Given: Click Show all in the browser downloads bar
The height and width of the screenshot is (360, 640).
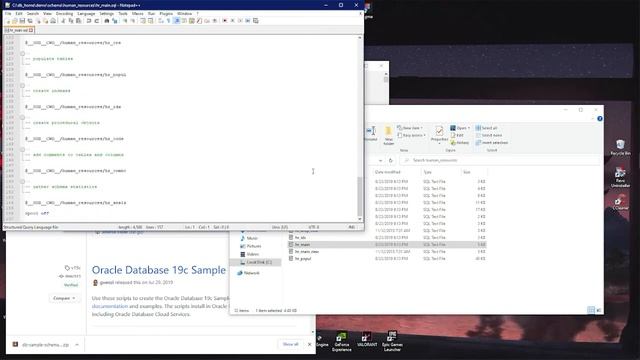Looking at the screenshot, I should 291,344.
